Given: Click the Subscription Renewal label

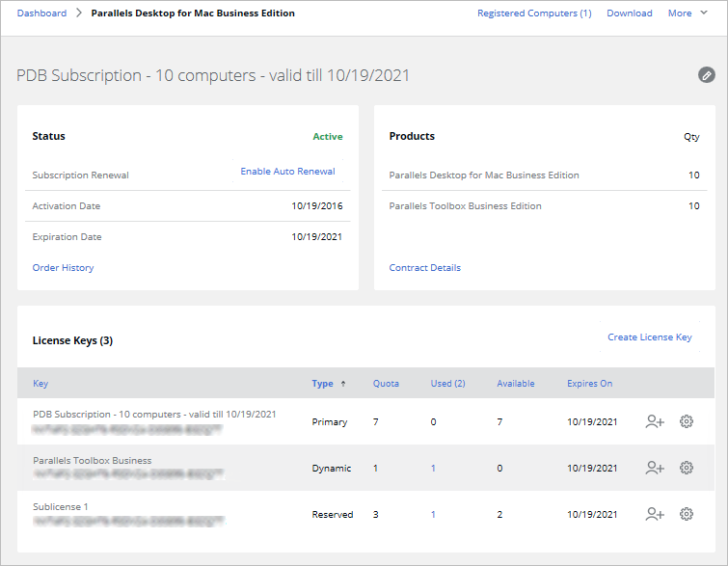Looking at the screenshot, I should pos(80,175).
